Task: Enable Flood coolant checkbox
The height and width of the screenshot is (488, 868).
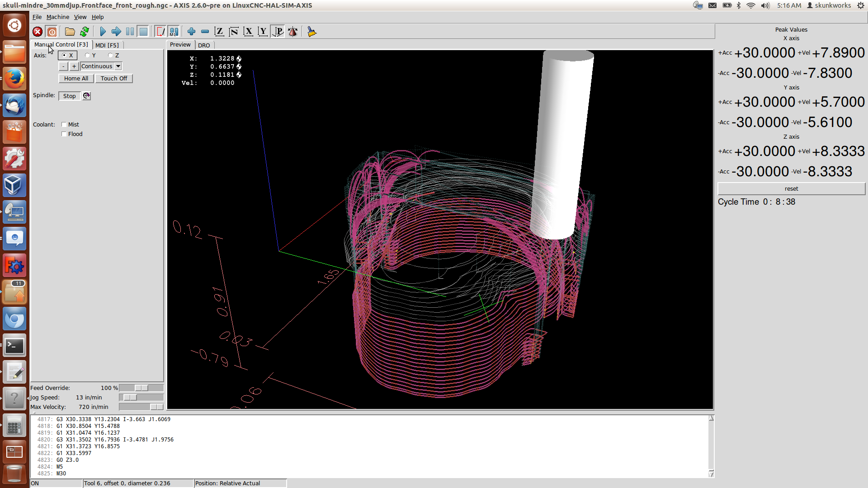Action: coord(72,134)
